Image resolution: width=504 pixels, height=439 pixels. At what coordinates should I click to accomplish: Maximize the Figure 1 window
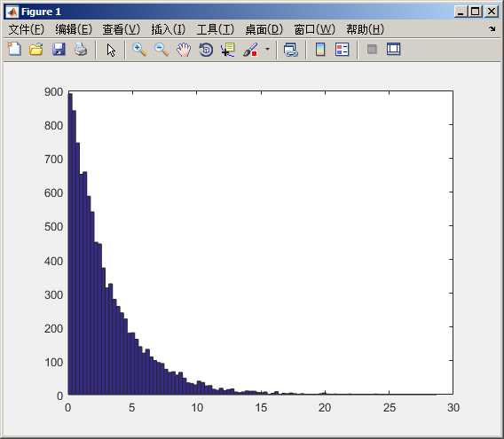point(475,12)
